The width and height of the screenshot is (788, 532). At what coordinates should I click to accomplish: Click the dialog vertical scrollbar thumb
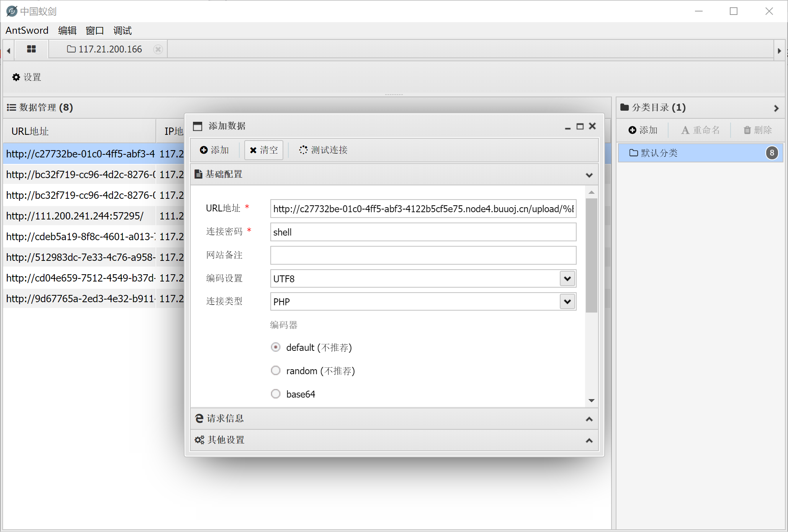click(592, 255)
